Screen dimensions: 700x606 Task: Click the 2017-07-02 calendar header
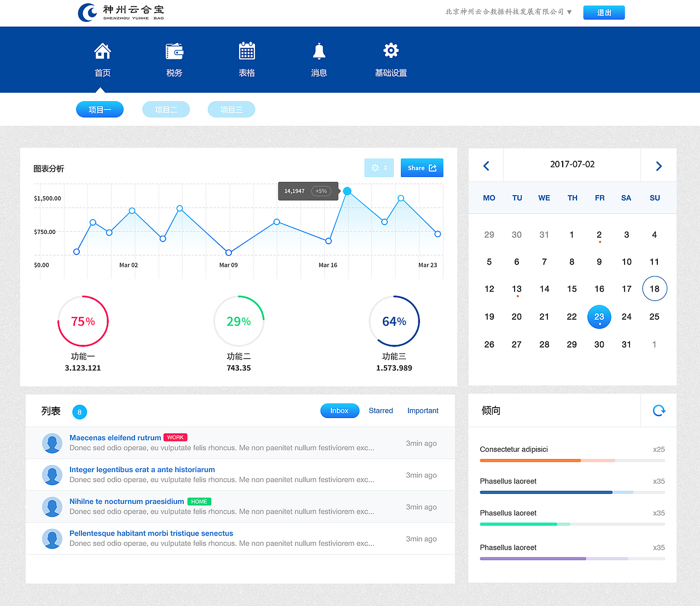pyautogui.click(x=572, y=164)
